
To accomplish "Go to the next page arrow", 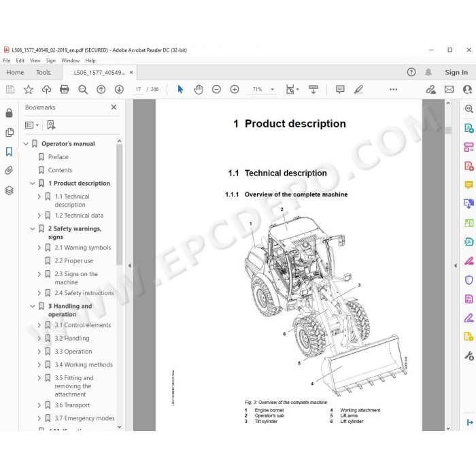I will click(119, 89).
